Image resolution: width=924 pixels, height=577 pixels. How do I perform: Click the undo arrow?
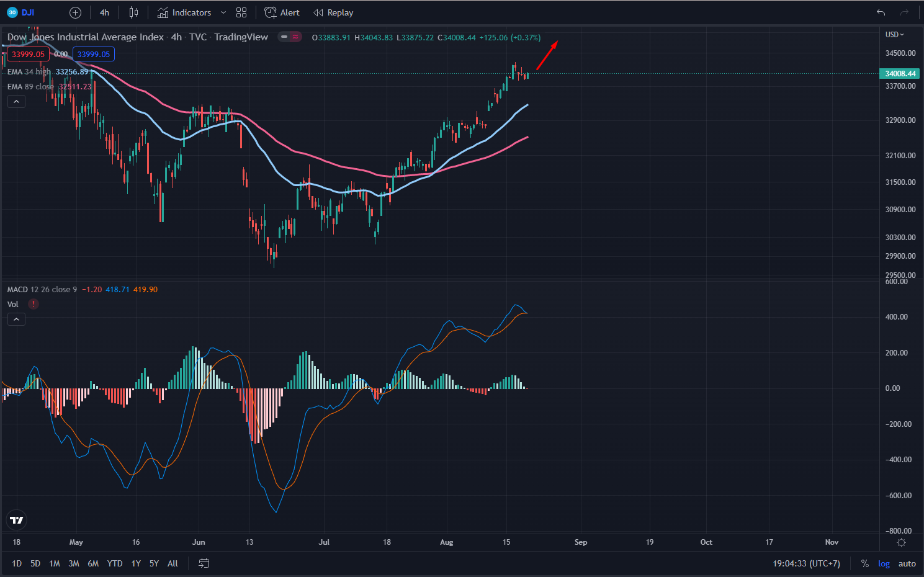pyautogui.click(x=881, y=12)
